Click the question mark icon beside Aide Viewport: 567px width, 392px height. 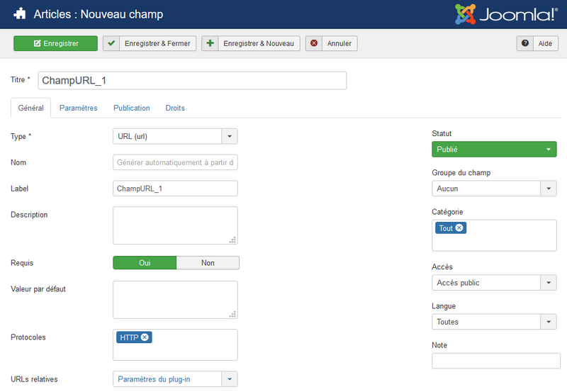pyautogui.click(x=525, y=43)
